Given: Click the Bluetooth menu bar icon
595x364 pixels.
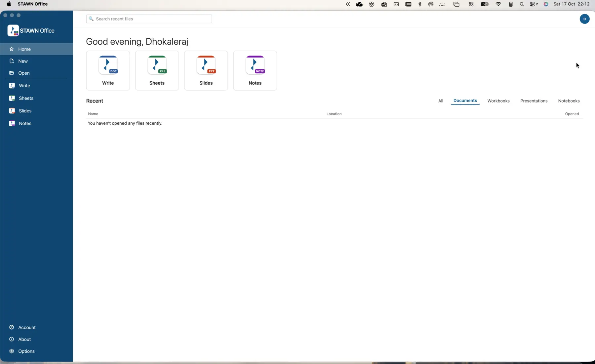Looking at the screenshot, I should pyautogui.click(x=420, y=4).
